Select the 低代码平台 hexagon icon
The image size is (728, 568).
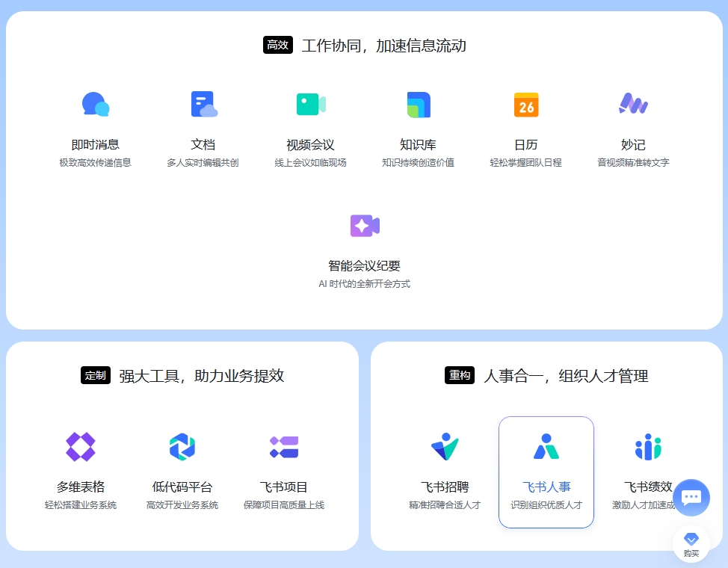tap(182, 446)
